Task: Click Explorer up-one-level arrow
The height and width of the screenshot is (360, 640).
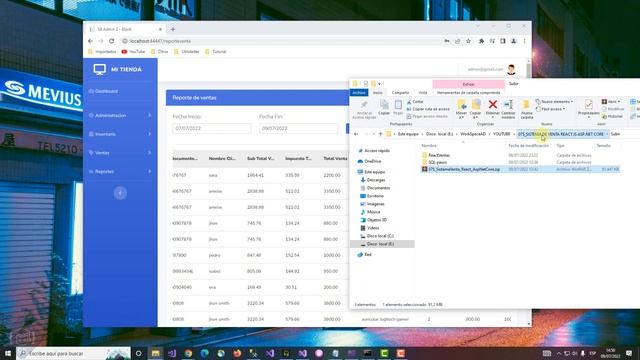Action: point(380,134)
